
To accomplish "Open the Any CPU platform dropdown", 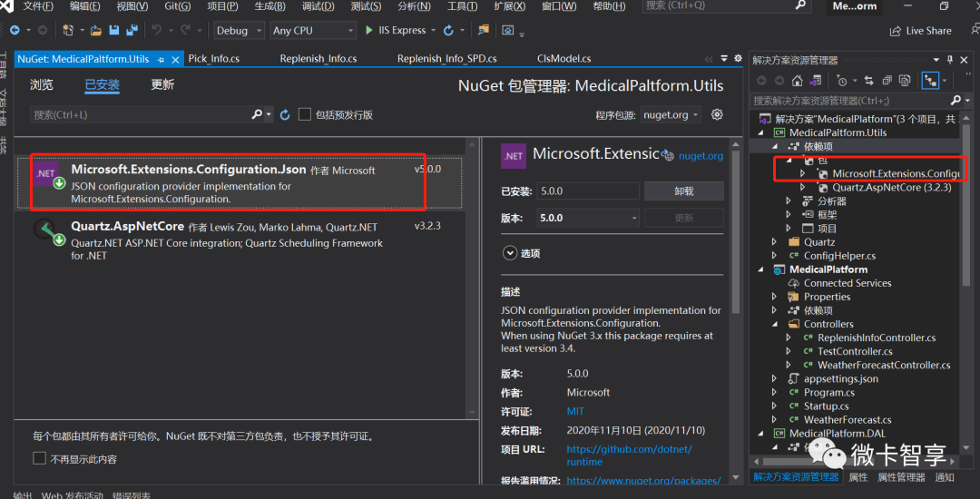I will coord(313,30).
